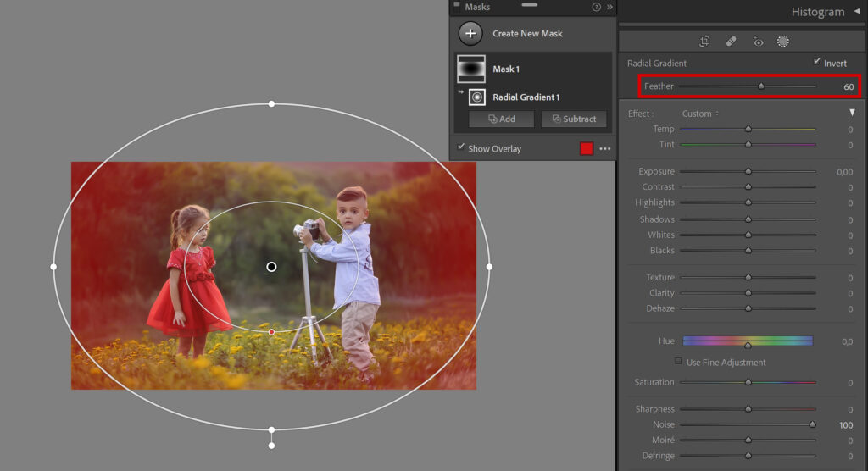Viewport: 868px width, 471px height.
Task: Click the red overlay color swatch
Action: click(x=587, y=148)
